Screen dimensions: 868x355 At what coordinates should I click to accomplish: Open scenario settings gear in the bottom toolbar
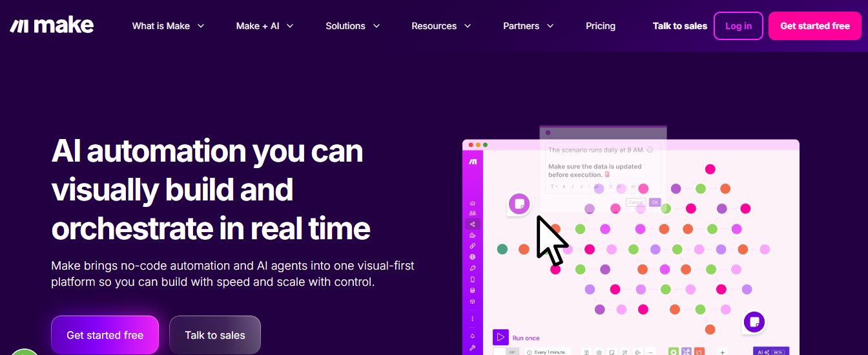[x=599, y=352]
